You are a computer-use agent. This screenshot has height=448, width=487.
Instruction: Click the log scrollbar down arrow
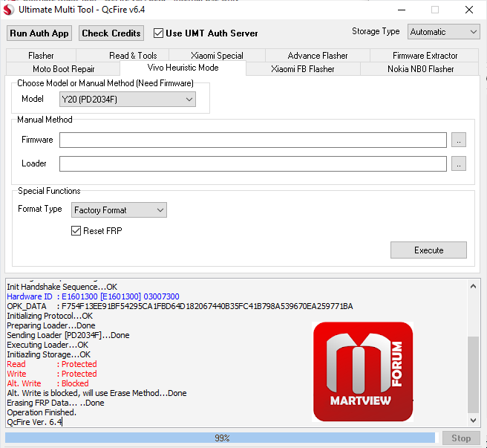click(x=473, y=421)
